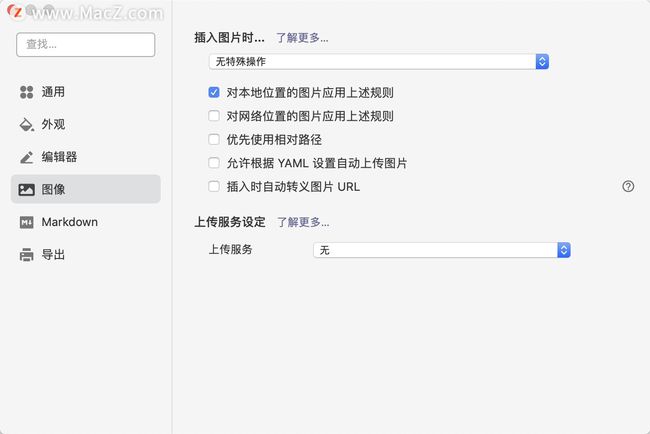This screenshot has width=650, height=434.
Task: Click the Appearance (外观) paint bucket icon
Action: click(x=27, y=125)
